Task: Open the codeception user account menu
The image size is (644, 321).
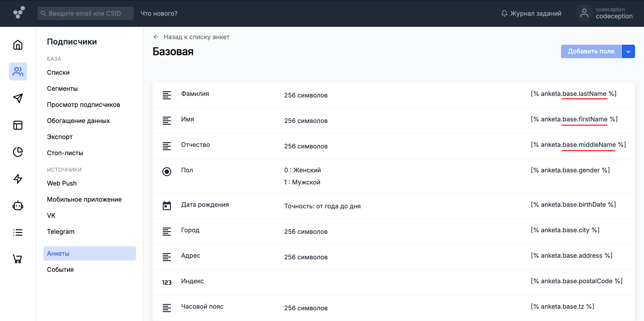Action: pos(605,13)
